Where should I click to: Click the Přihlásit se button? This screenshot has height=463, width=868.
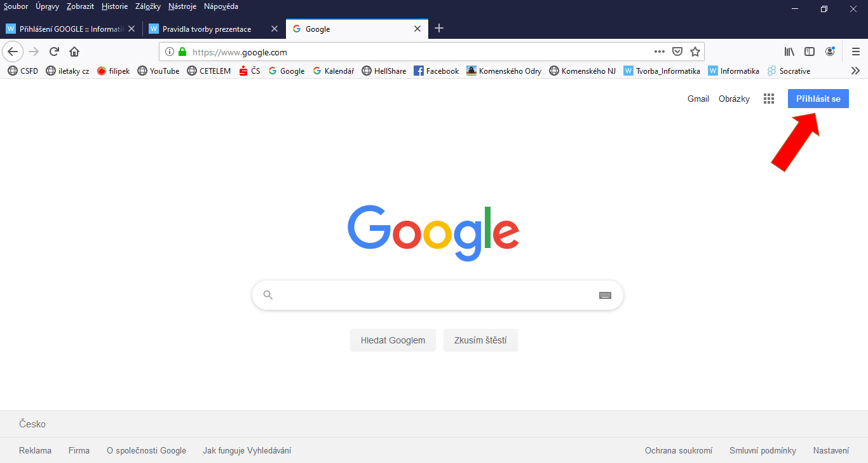tap(818, 99)
